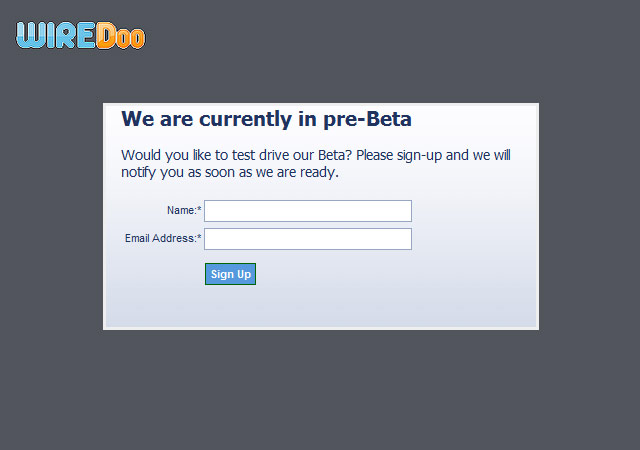The width and height of the screenshot is (640, 450).
Task: Focus the Email Address text field
Action: pos(308,239)
